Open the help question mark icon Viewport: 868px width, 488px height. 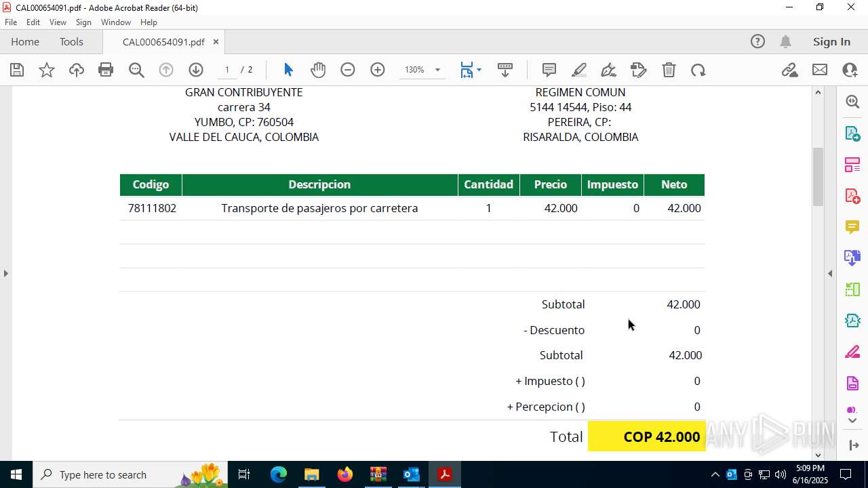tap(757, 42)
